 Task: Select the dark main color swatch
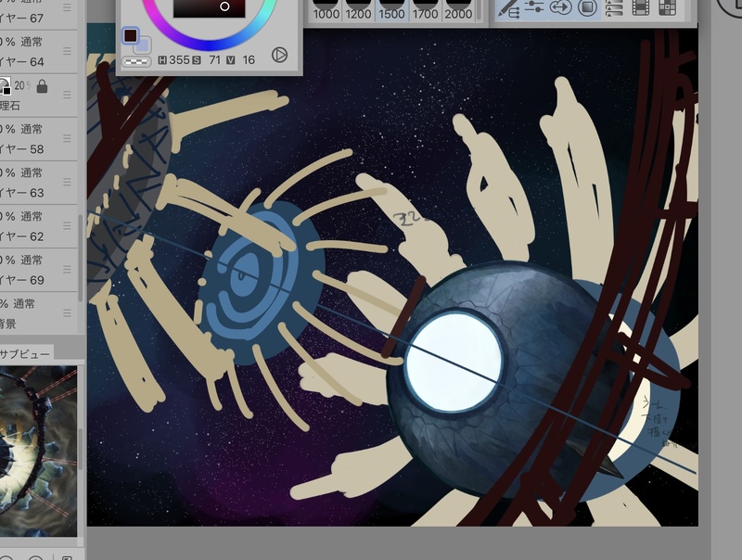coord(131,35)
